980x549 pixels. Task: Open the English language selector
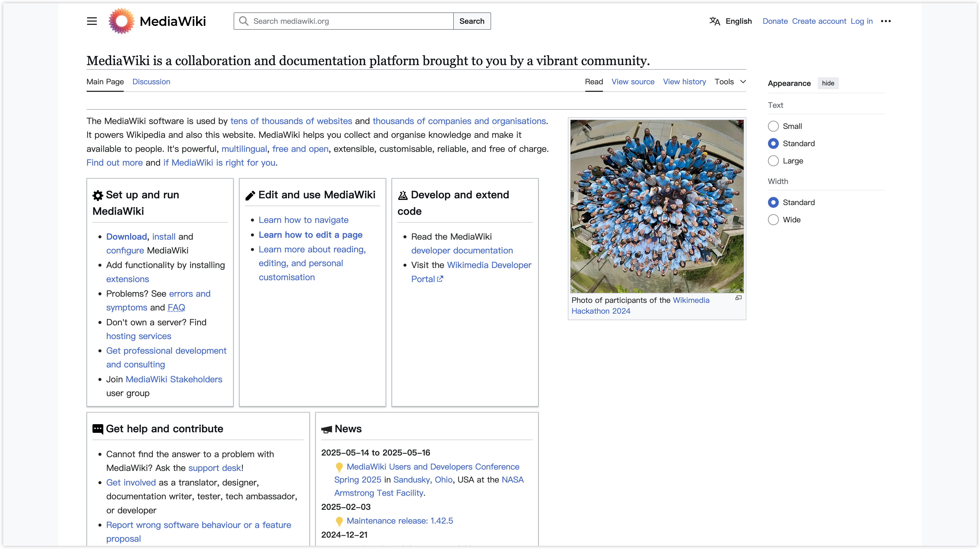point(730,21)
